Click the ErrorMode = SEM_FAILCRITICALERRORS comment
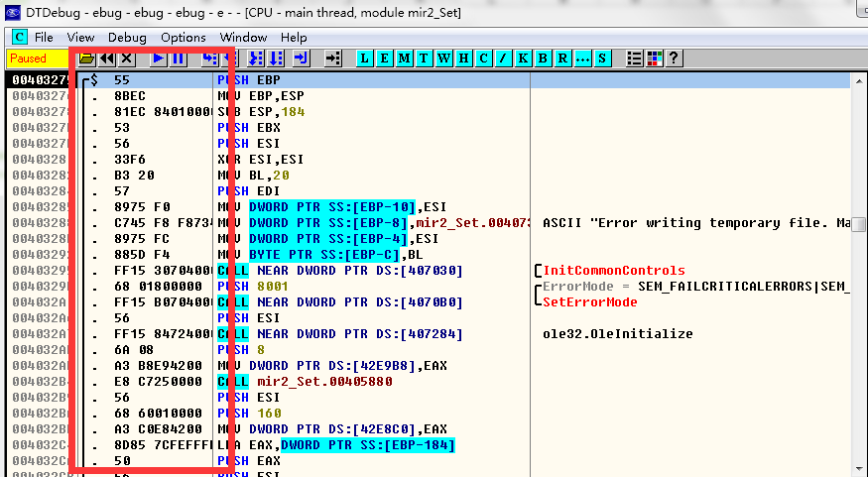The image size is (868, 477). click(696, 286)
